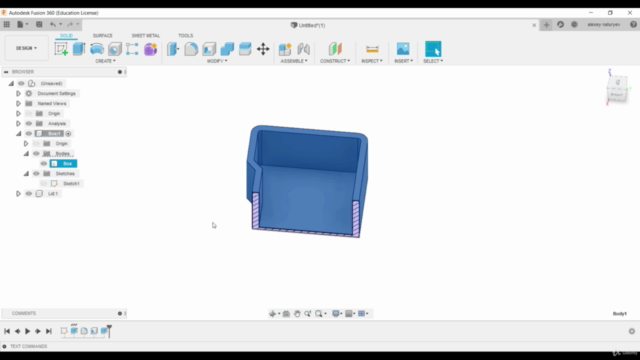The width and height of the screenshot is (640, 360).
Task: Switch to the SURFACE tab
Action: pos(102,36)
